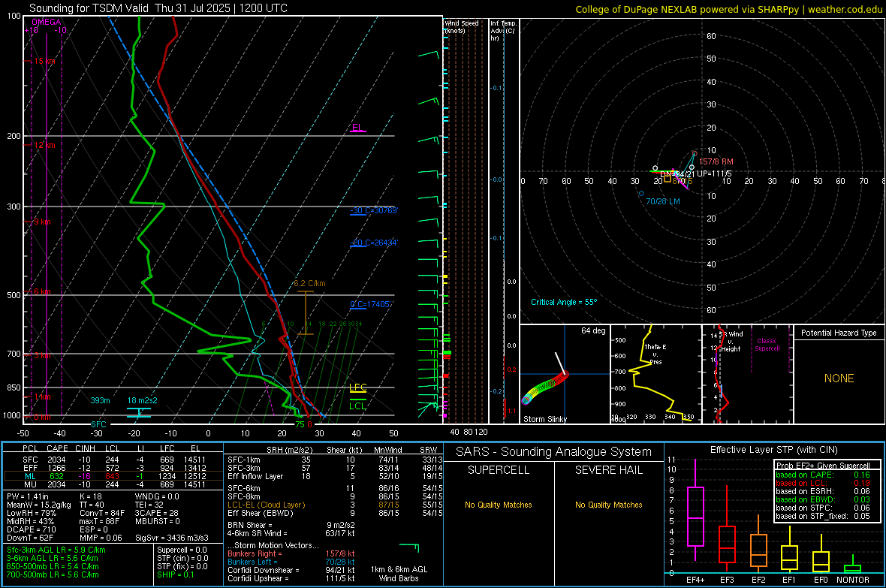Select the orange 'LCL-EL (Cloud Layer)' row

pos(336,505)
